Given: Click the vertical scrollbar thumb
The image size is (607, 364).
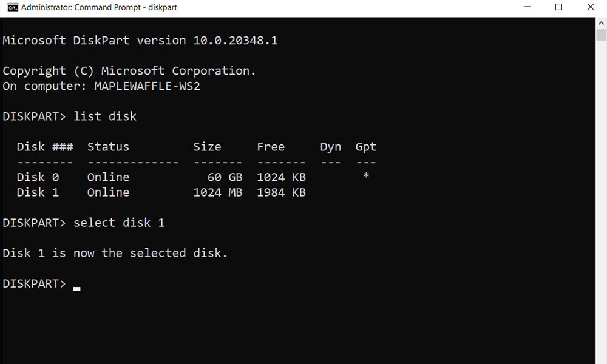Looking at the screenshot, I should [601, 35].
